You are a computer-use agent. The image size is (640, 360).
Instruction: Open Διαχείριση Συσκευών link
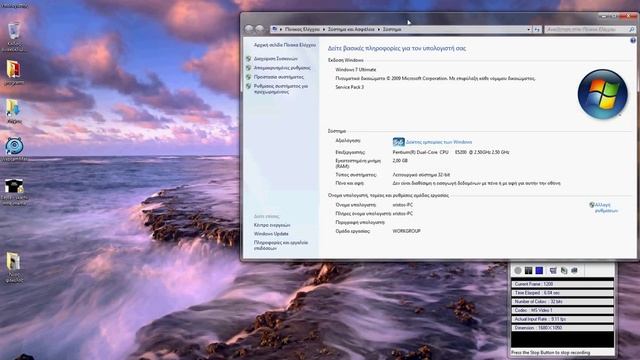pyautogui.click(x=276, y=59)
